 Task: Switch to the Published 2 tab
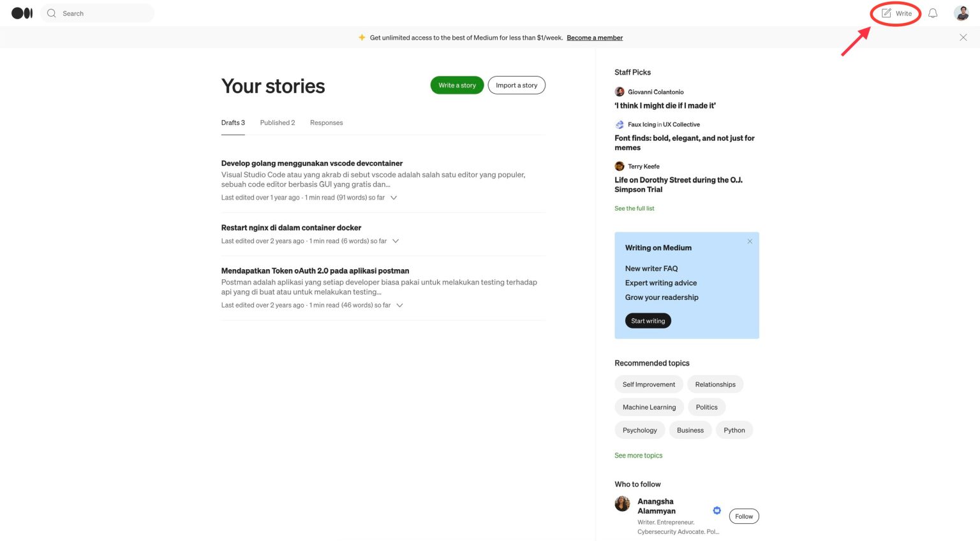pyautogui.click(x=278, y=122)
